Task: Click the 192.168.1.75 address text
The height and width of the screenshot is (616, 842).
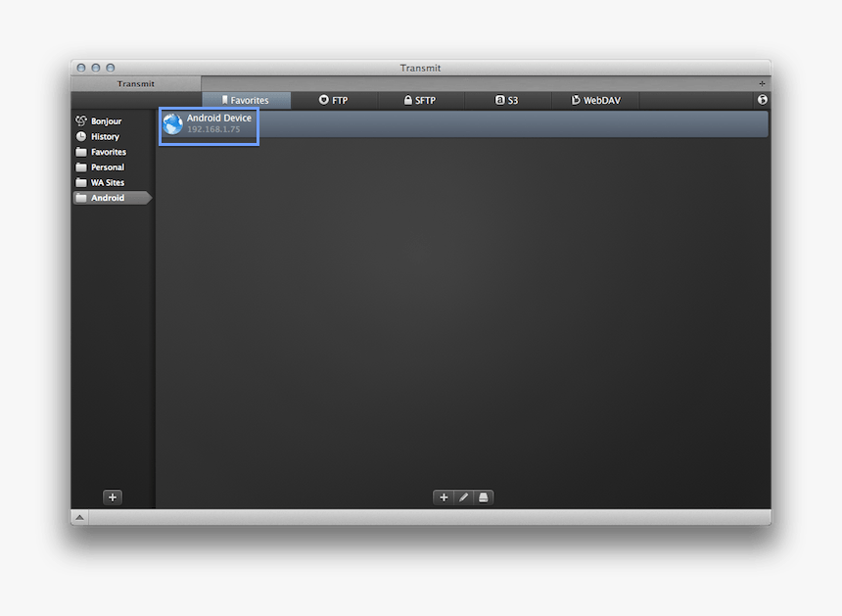Action: pos(213,129)
